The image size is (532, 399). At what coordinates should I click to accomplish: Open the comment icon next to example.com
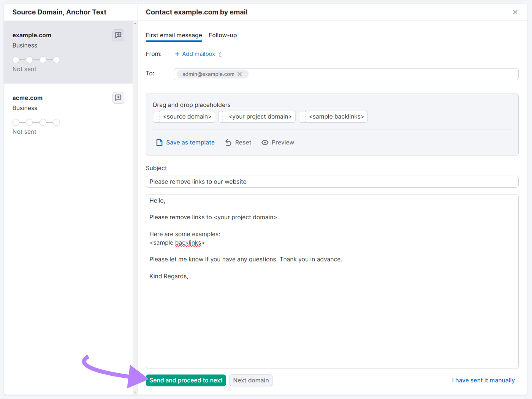(x=118, y=35)
